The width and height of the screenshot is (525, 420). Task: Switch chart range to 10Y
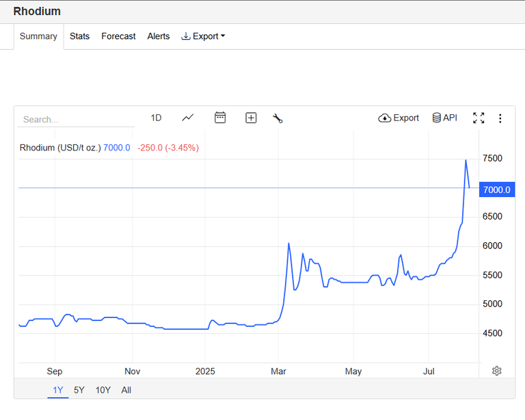(103, 390)
